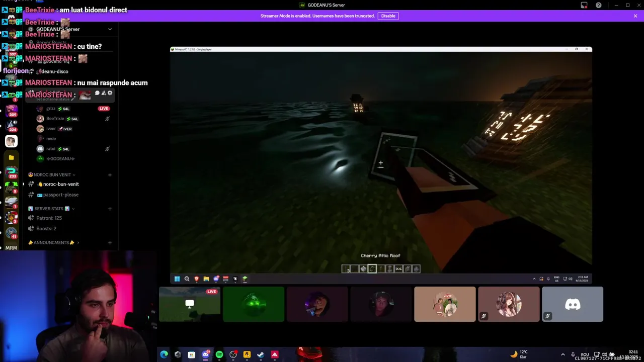Click the LIVE badge next to grizz
This screenshot has width=644, height=362.
(x=104, y=109)
